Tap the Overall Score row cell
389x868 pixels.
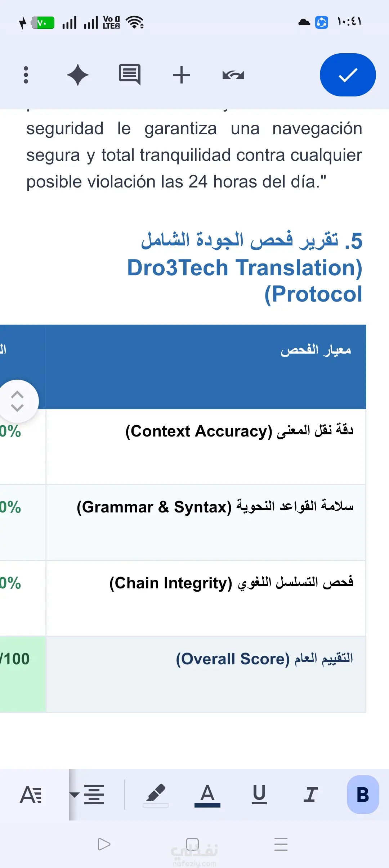click(x=206, y=674)
